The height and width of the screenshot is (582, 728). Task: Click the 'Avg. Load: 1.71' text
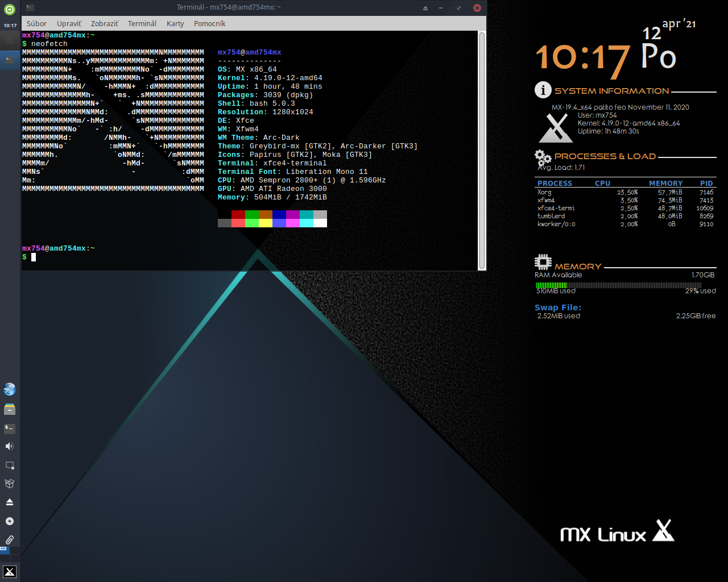[561, 168]
